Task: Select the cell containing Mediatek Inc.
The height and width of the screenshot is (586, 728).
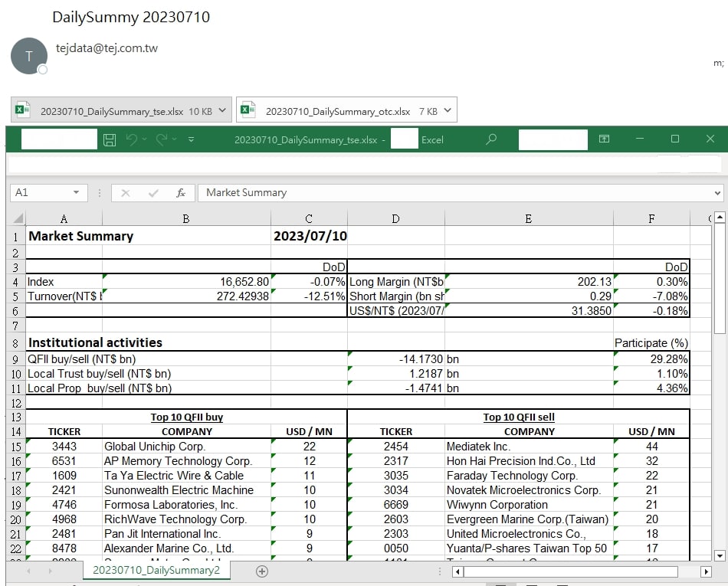Action: [x=527, y=446]
